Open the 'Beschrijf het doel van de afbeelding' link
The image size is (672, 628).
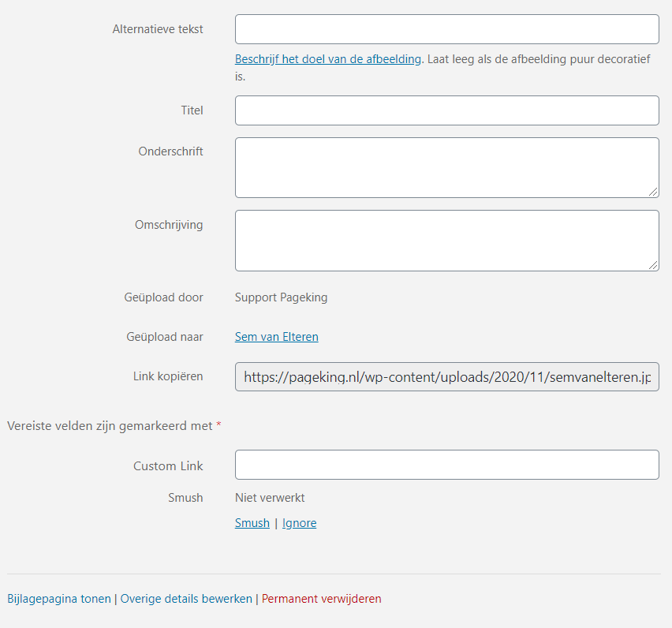pyautogui.click(x=328, y=59)
